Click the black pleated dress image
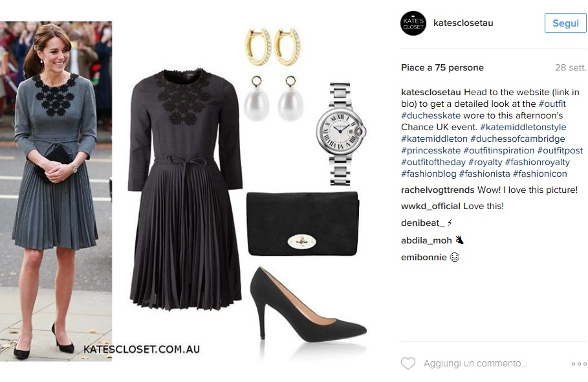This screenshot has height=382, width=588. [185, 190]
